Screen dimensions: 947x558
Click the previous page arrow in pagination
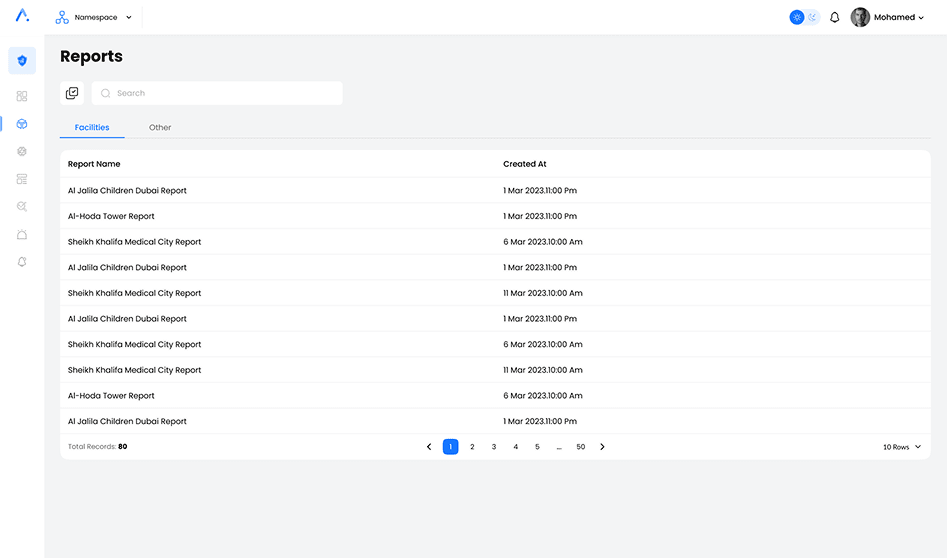(429, 447)
